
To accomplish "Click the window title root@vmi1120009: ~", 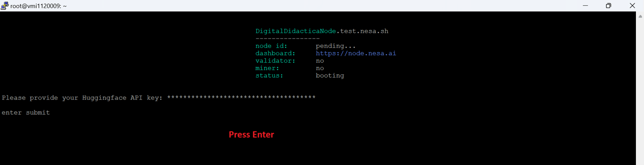I will 38,6.
